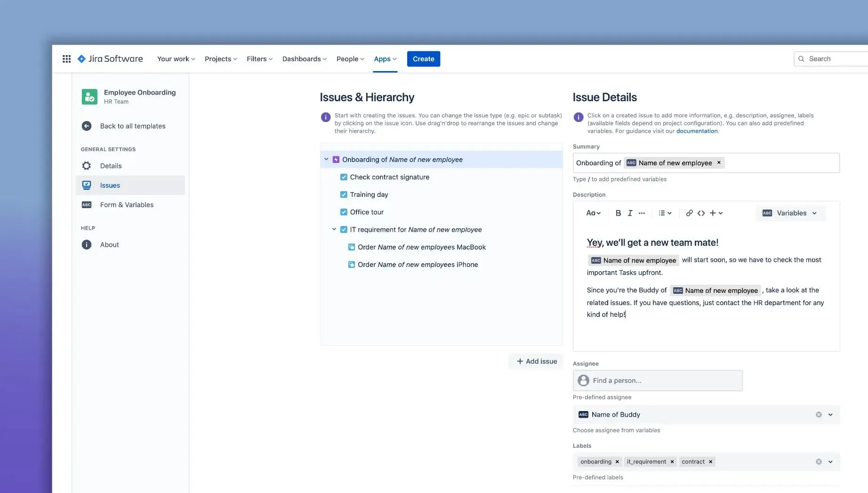Insert a code block in the description
Viewport: 868px width, 493px height.
point(701,213)
